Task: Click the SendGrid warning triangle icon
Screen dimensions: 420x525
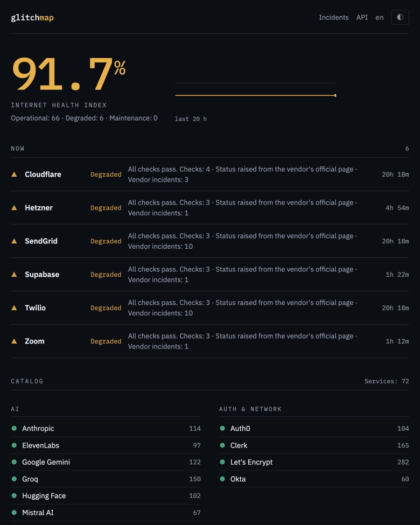Action: tap(14, 241)
